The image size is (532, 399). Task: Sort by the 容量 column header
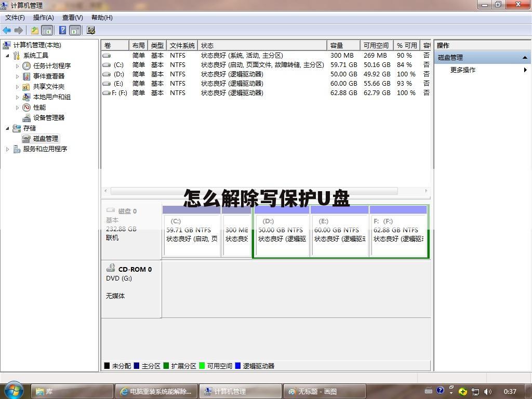click(x=344, y=46)
